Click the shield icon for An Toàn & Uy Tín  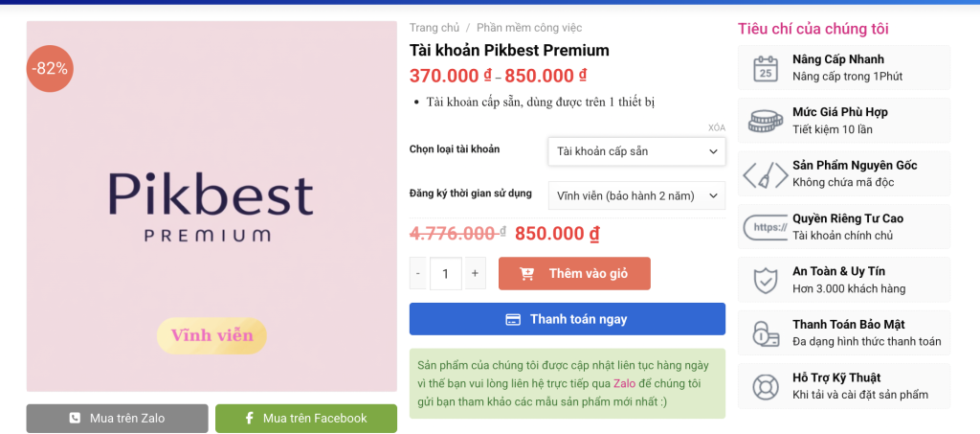[x=765, y=280]
